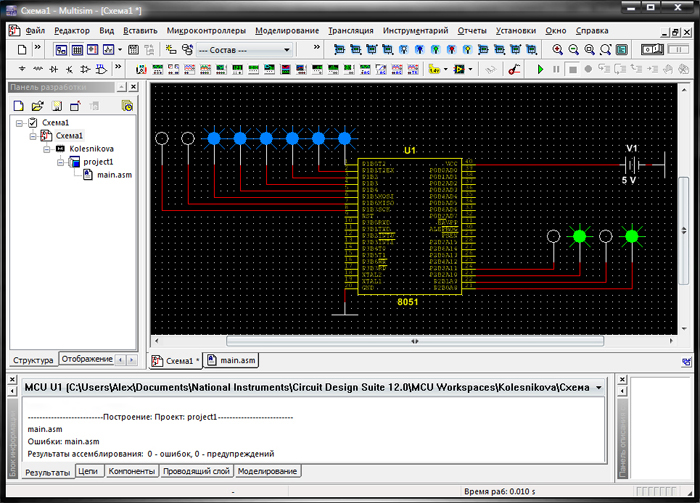Select main.asm in the design tree
The height and width of the screenshot is (503, 700).
tap(114, 175)
